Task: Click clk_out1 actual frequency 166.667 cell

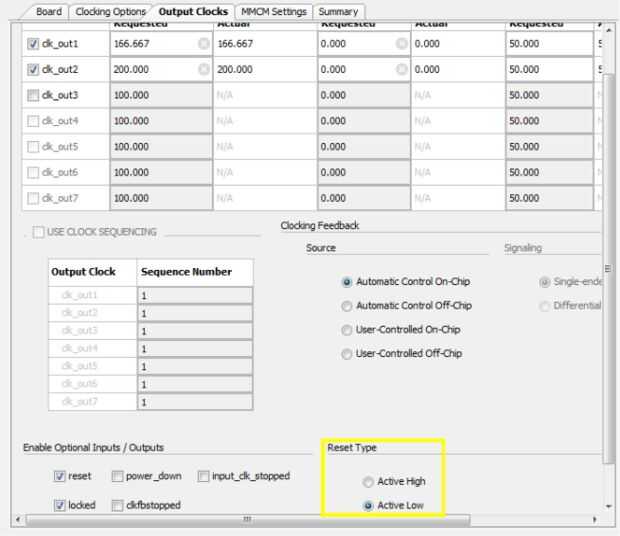Action: [x=265, y=43]
